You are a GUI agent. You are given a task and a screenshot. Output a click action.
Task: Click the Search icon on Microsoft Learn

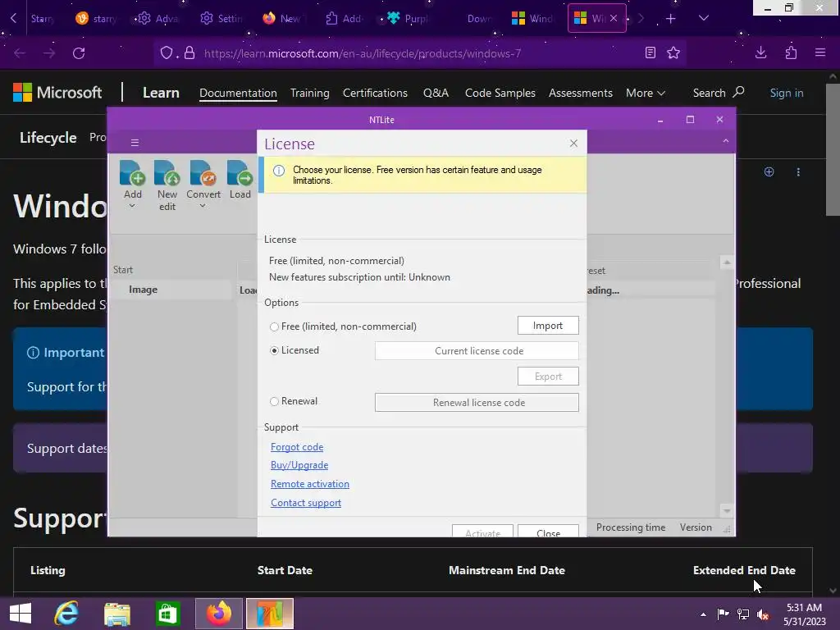coord(738,92)
